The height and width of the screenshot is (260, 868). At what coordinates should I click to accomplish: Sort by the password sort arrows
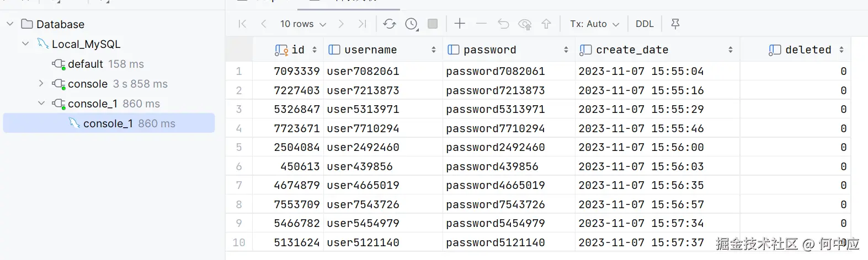[x=566, y=50]
